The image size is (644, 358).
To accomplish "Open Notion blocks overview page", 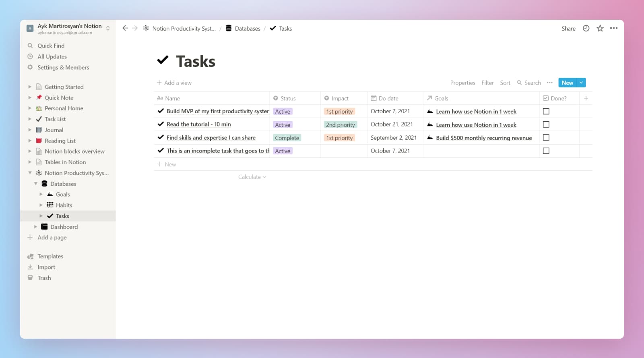I will click(74, 151).
